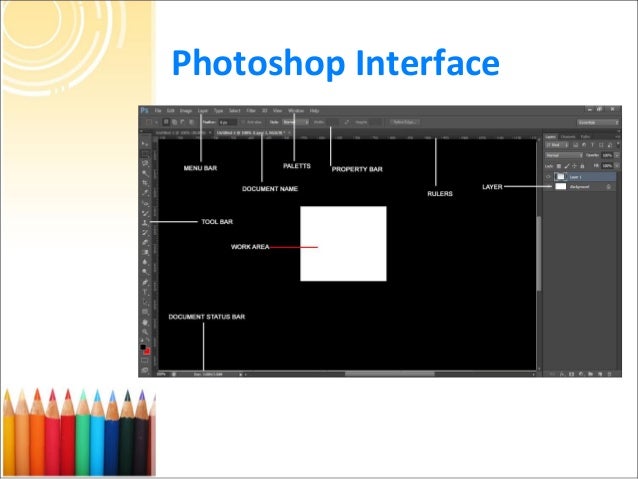This screenshot has height=479, width=638.
Task: Toggle lock all padlock icon
Action: click(x=582, y=166)
